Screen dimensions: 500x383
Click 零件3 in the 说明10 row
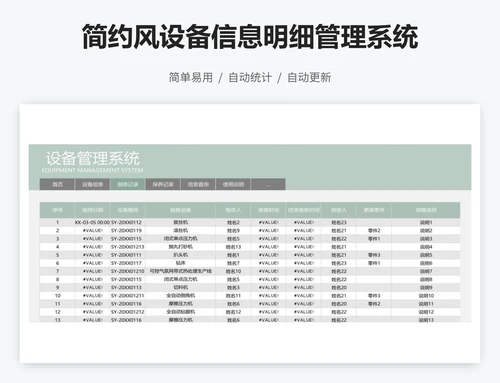point(374,296)
